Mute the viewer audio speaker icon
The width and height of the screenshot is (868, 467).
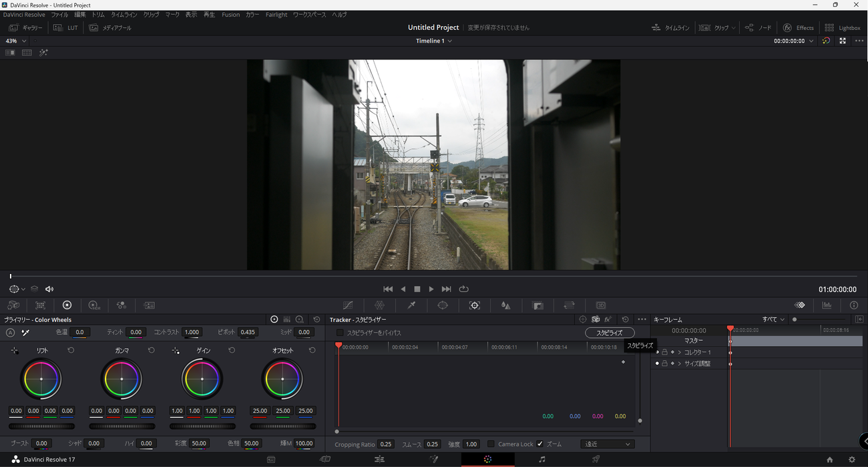coord(49,289)
